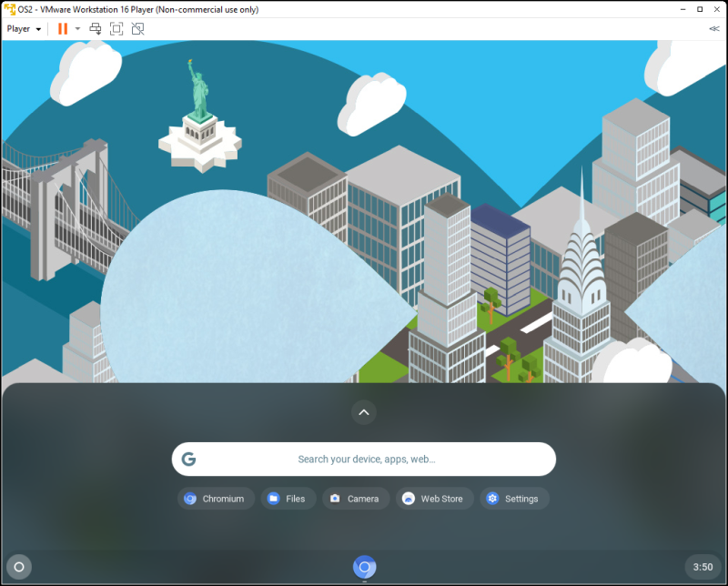Click the launcher circle button on the shelf
This screenshot has height=586, width=728.
pos(19,567)
